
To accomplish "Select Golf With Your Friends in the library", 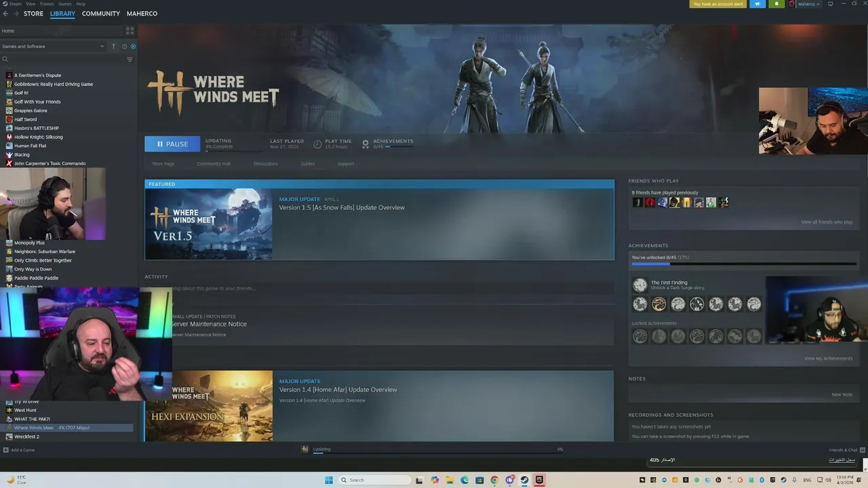I will click(x=37, y=102).
